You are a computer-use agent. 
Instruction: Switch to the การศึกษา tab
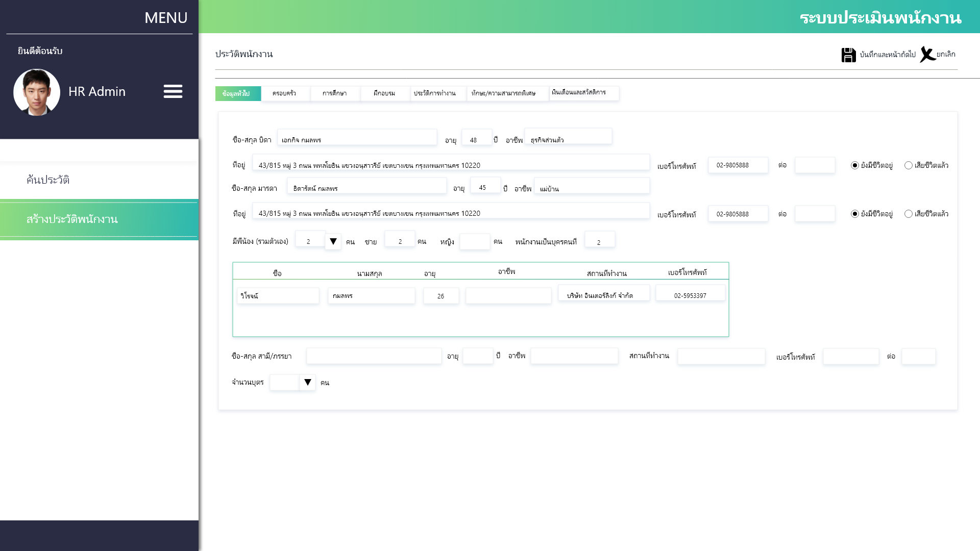click(335, 93)
